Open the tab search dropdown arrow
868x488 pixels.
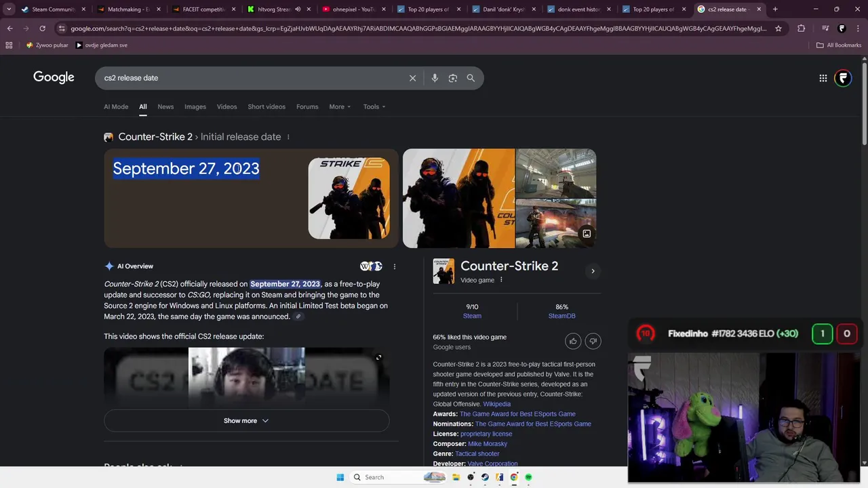(9, 9)
